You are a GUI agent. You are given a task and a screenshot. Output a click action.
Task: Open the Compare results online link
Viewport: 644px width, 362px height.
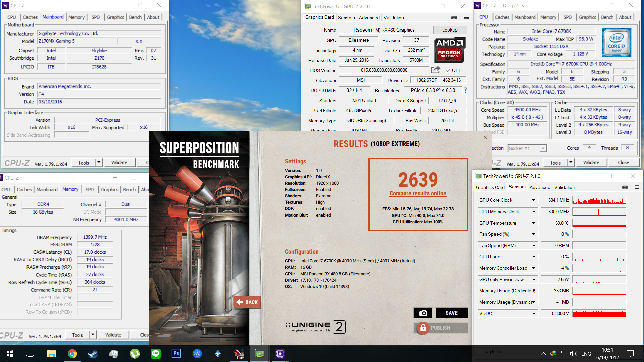click(x=418, y=193)
